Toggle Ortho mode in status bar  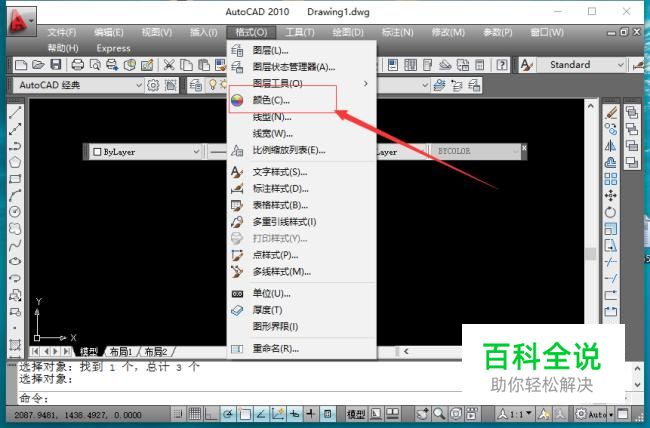click(x=211, y=413)
